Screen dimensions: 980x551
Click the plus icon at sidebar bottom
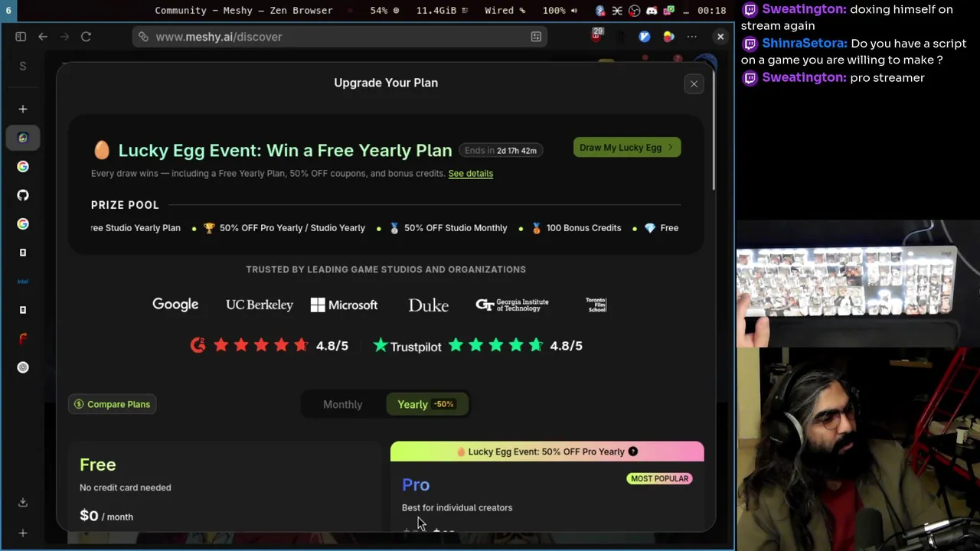(23, 533)
